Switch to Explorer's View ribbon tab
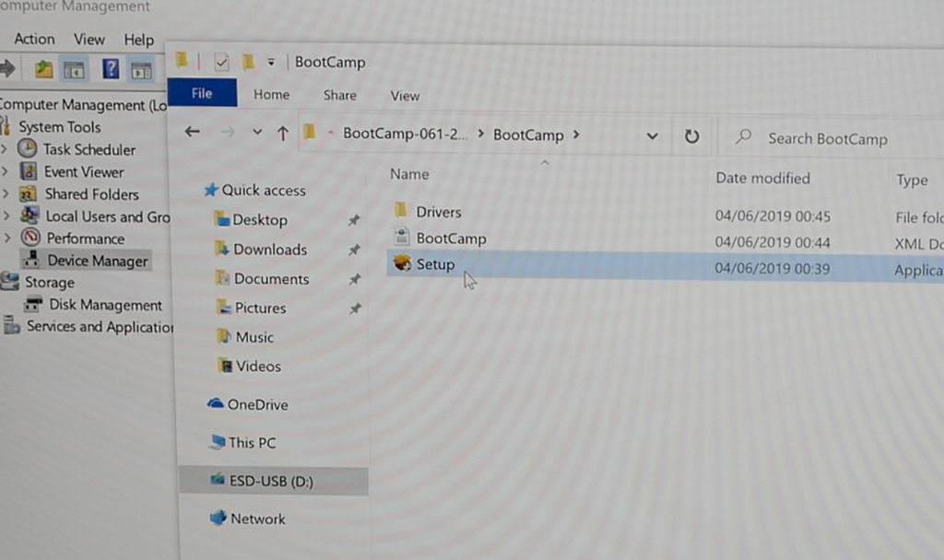 [405, 96]
